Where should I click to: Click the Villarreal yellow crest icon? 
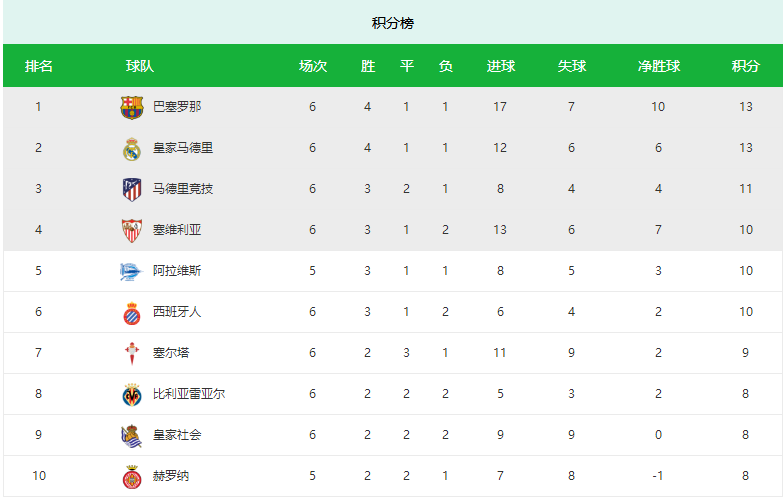point(132,395)
